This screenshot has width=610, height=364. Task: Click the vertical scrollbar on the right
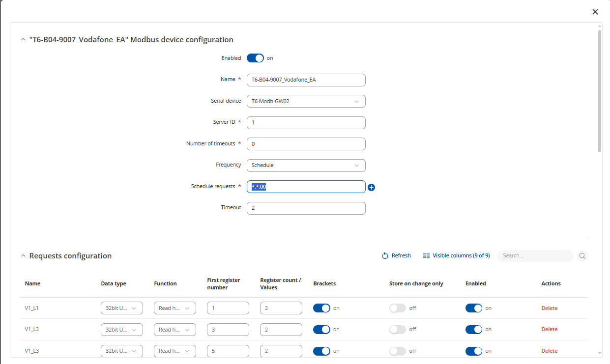[x=600, y=91]
